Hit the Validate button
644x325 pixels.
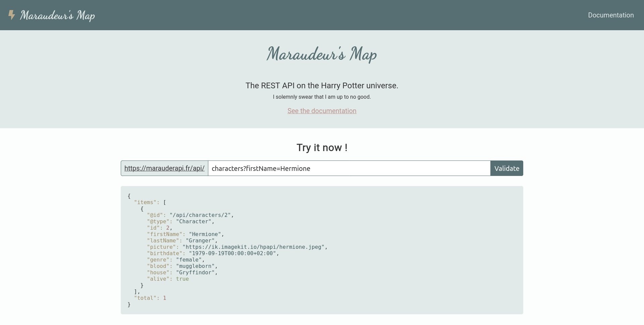[x=506, y=168]
